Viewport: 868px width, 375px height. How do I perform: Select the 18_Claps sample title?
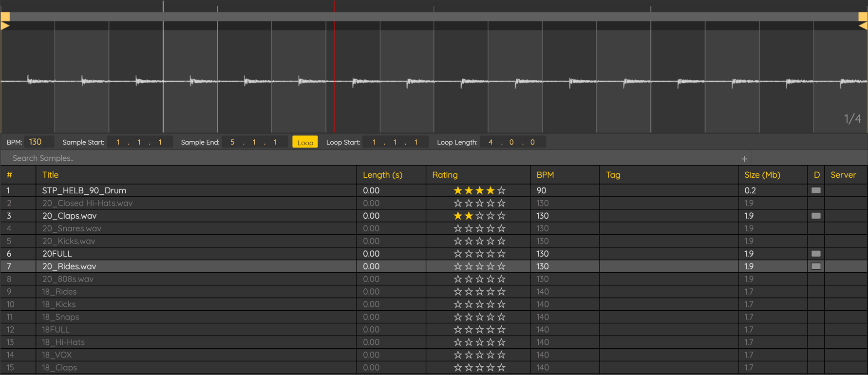click(59, 368)
